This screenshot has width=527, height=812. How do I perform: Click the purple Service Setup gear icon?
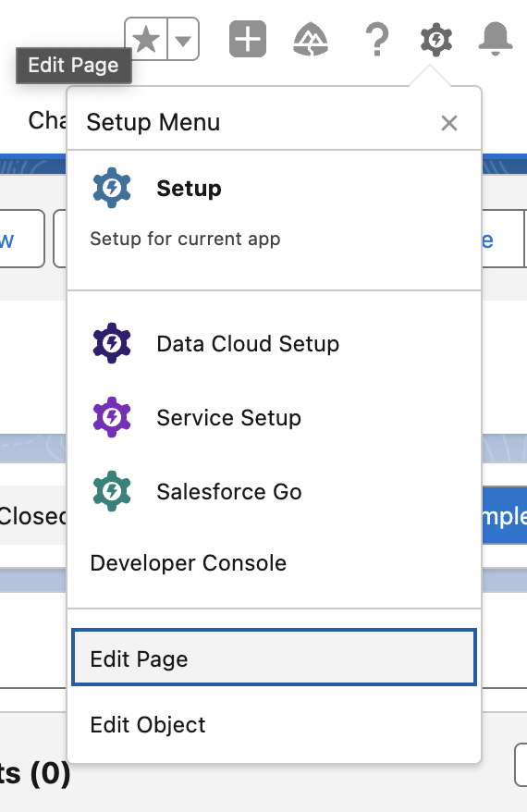[112, 417]
